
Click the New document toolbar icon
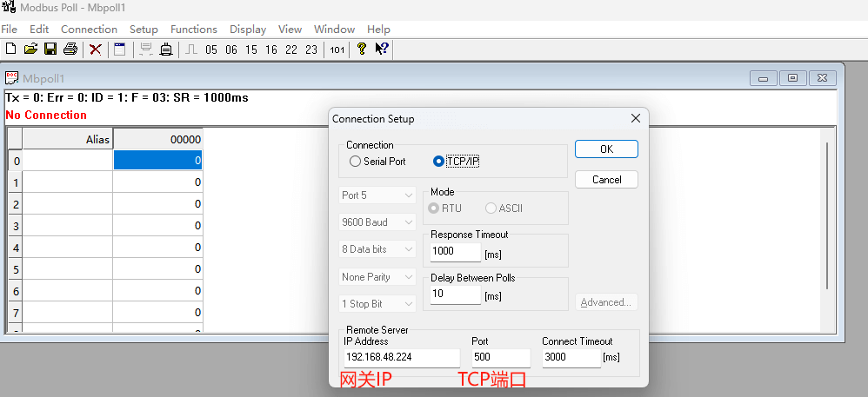[11, 50]
